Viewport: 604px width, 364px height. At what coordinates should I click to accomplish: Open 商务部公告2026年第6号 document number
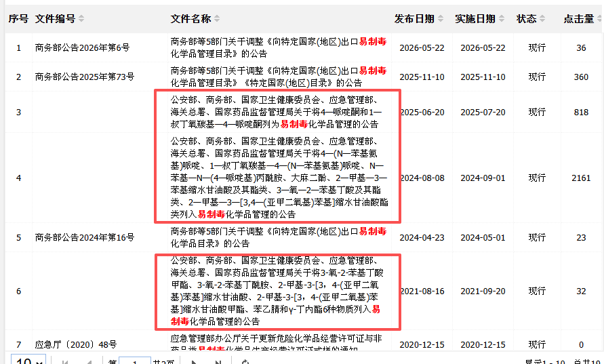[x=83, y=47]
